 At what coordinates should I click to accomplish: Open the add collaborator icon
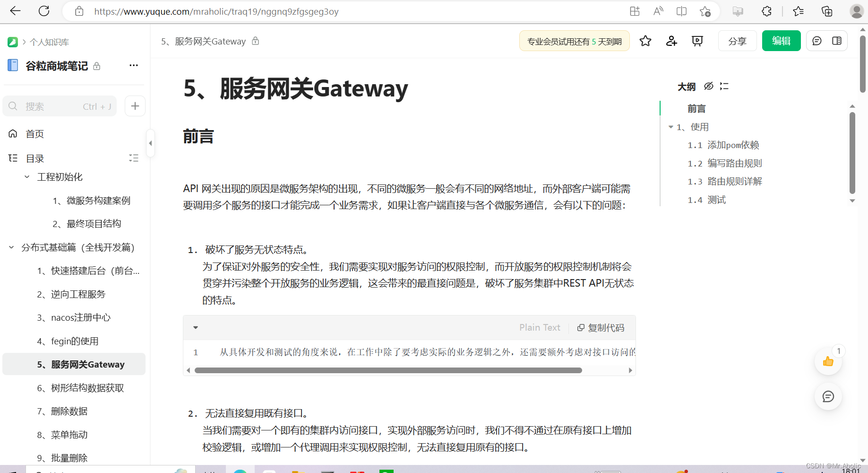tap(671, 41)
